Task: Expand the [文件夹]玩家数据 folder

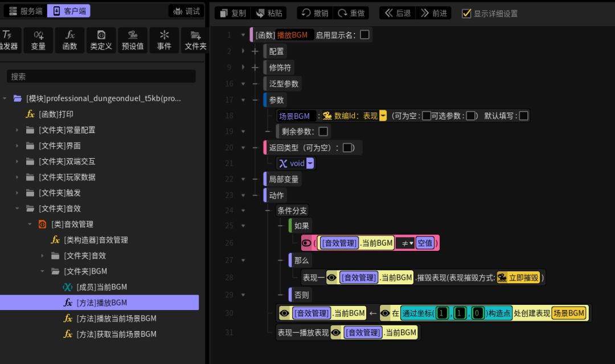Action: click(17, 177)
